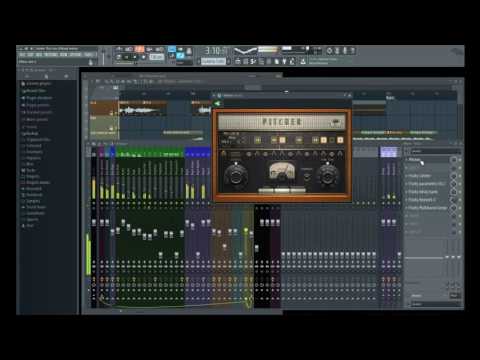Select the Fruity Reeverb 2 effect slot
Screen dimensions: 480x360
(426, 200)
